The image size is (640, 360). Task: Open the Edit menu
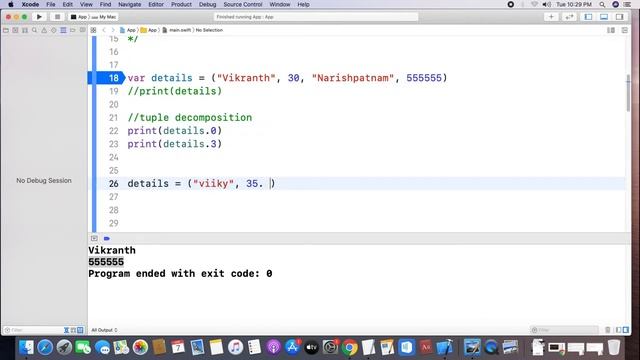point(67,4)
